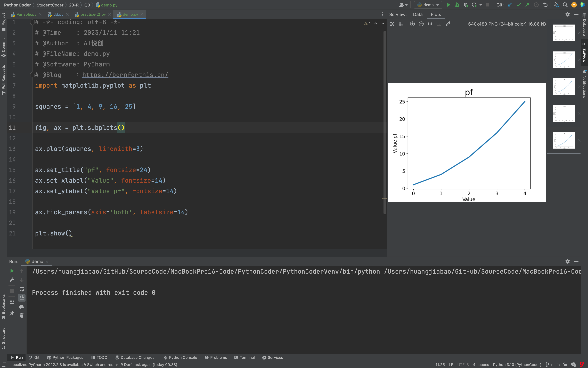
Task: Open the Services tool window
Action: click(272, 357)
